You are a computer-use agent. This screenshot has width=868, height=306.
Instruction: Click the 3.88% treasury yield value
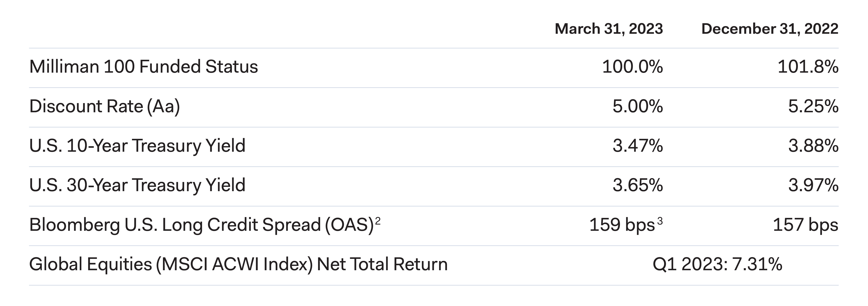[813, 146]
